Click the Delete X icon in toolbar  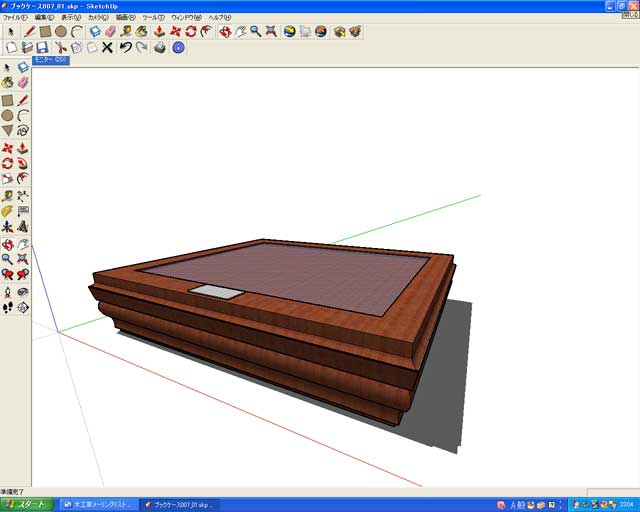pyautogui.click(x=107, y=47)
